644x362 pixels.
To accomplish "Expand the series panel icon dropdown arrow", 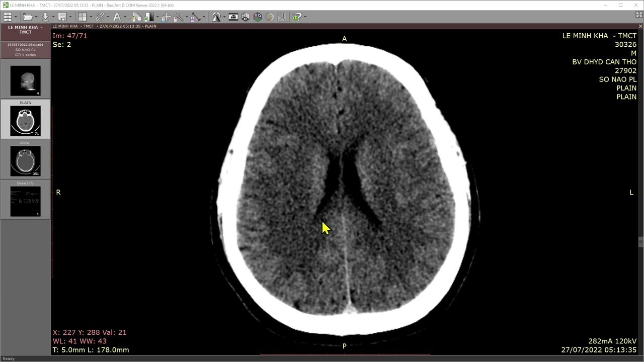I will (x=16, y=17).
